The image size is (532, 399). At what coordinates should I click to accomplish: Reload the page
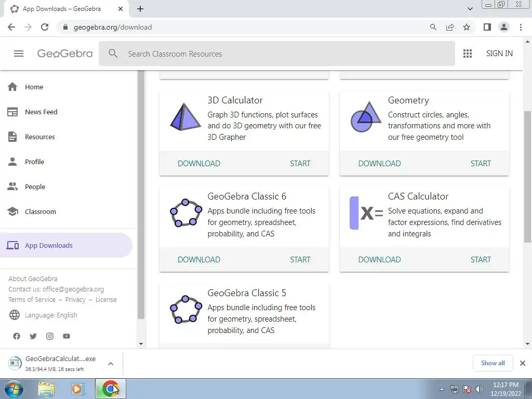(x=45, y=27)
